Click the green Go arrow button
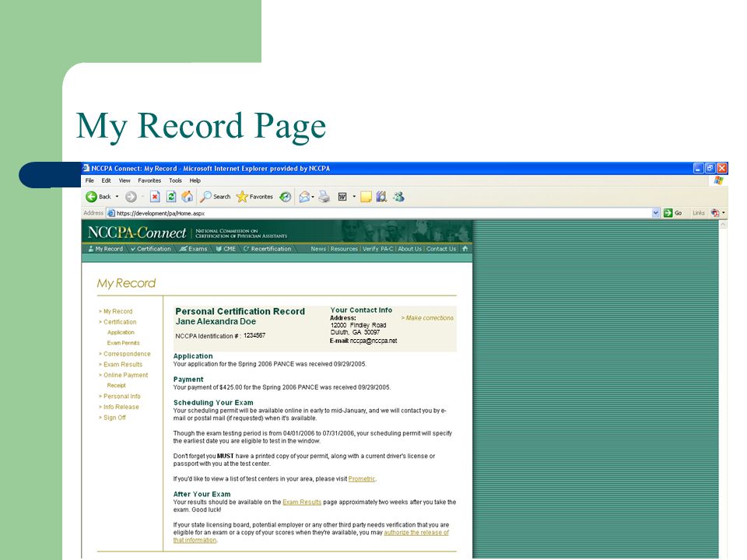The width and height of the screenshot is (747, 560). pos(668,213)
